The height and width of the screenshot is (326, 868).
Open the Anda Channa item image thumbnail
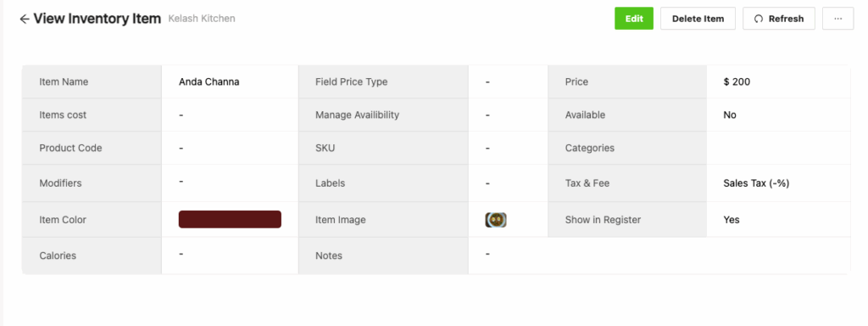point(495,220)
